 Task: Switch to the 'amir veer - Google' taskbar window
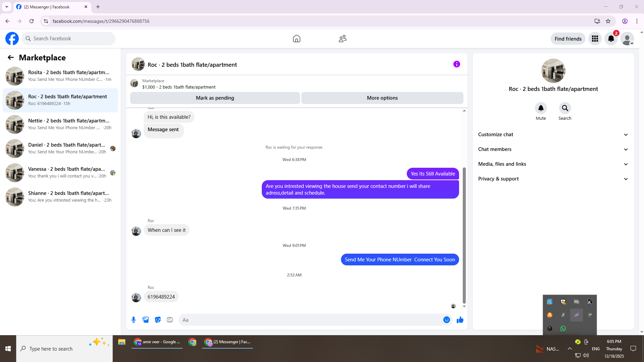pos(157,342)
